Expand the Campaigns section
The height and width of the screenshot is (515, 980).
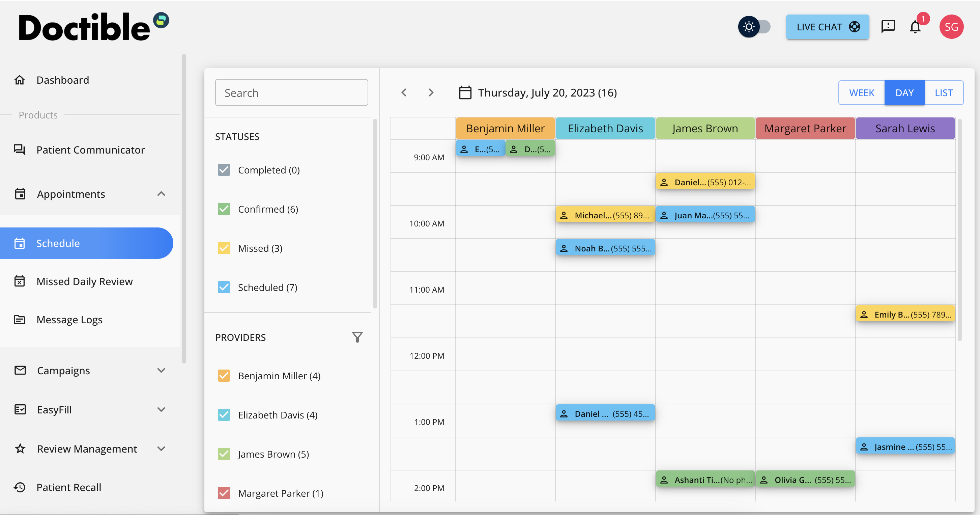161,370
